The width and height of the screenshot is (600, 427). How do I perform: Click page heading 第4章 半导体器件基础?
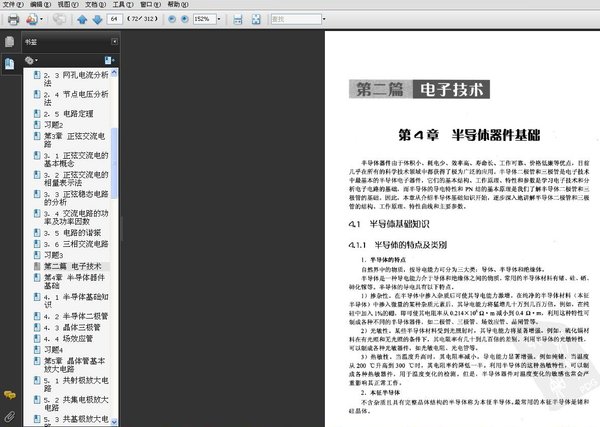tap(469, 135)
